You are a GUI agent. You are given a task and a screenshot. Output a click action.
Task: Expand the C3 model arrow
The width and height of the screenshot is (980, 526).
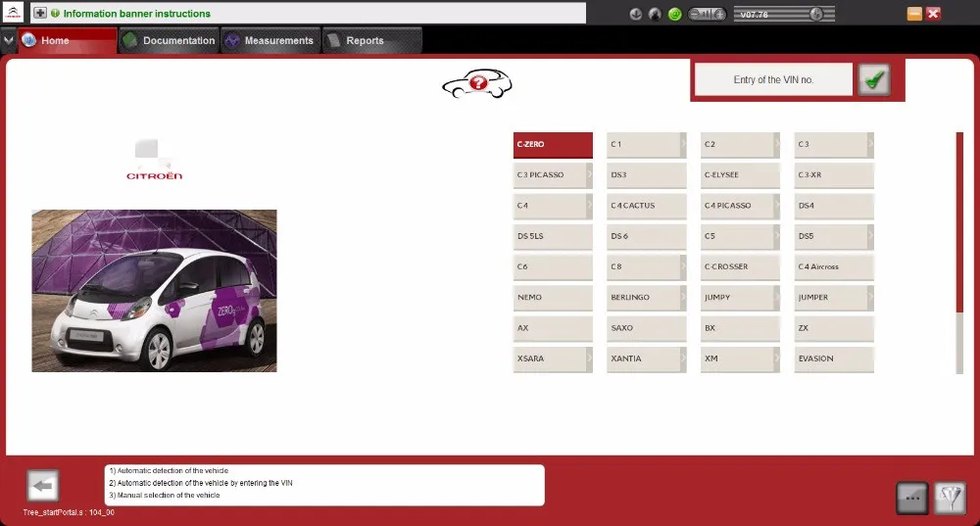870,144
